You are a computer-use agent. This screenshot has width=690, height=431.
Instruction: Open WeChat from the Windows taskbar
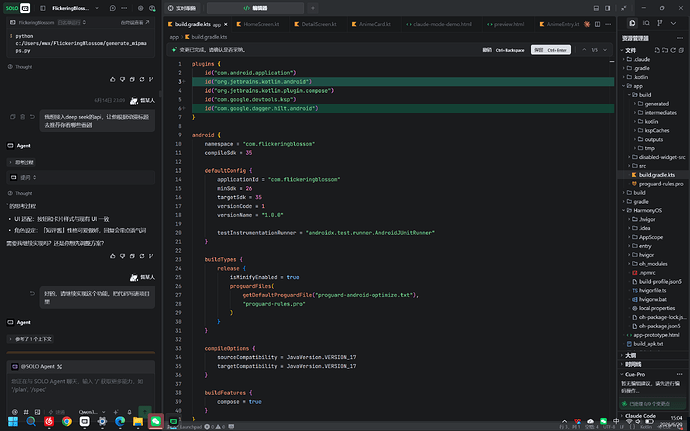(156, 421)
